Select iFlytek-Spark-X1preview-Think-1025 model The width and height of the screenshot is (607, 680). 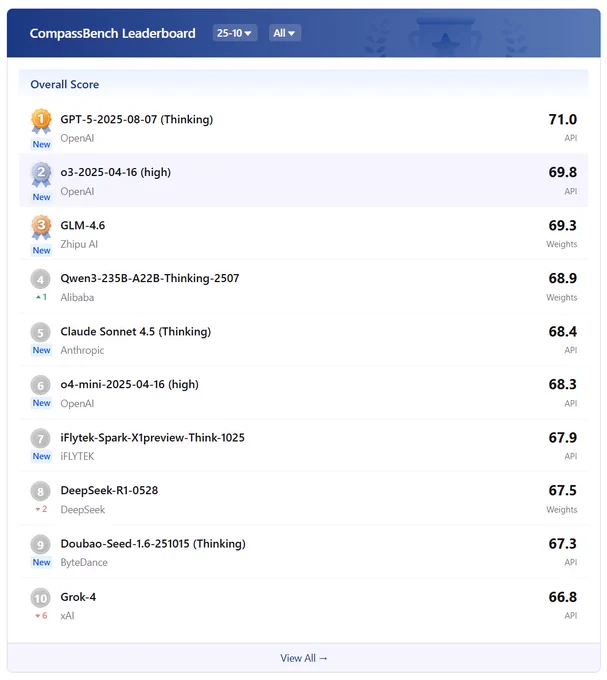[x=152, y=438]
